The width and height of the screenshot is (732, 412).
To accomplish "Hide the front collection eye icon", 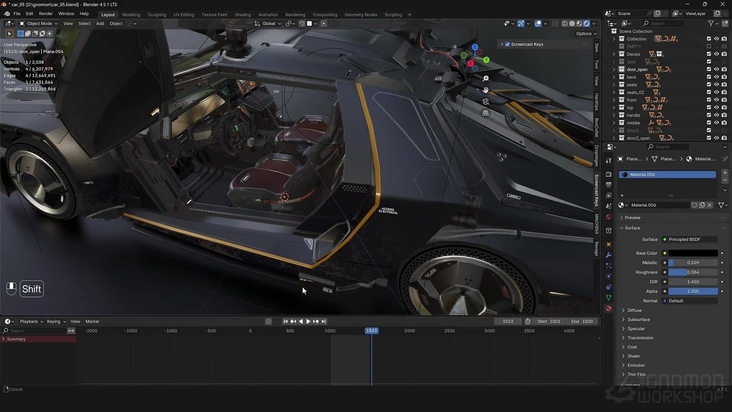I will coord(717,100).
